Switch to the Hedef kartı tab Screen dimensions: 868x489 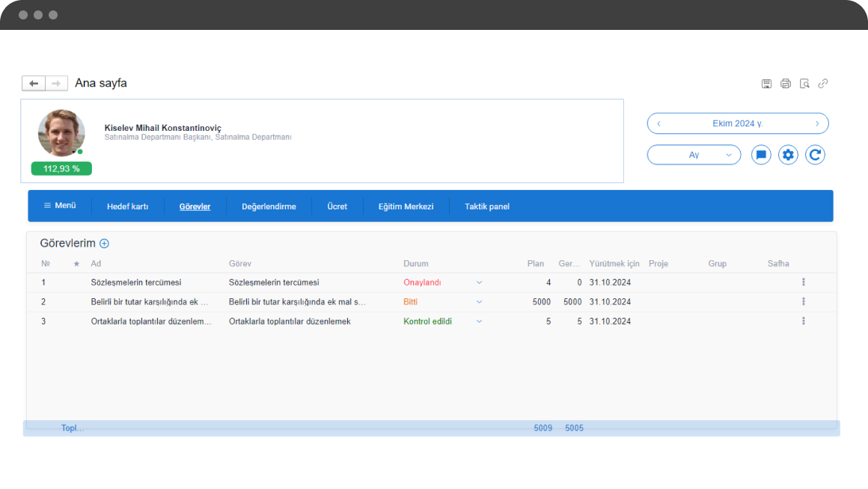pyautogui.click(x=127, y=206)
